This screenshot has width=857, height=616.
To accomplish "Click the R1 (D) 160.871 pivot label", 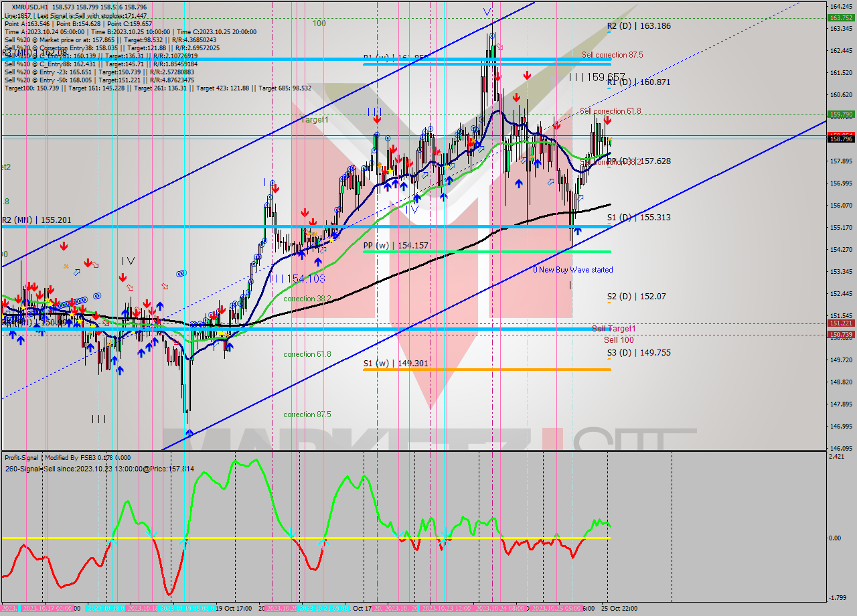I will coord(638,82).
